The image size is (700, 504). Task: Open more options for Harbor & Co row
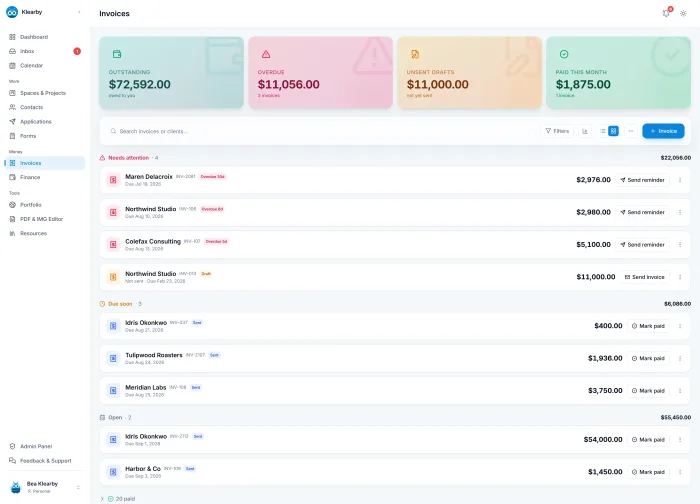[x=680, y=472]
